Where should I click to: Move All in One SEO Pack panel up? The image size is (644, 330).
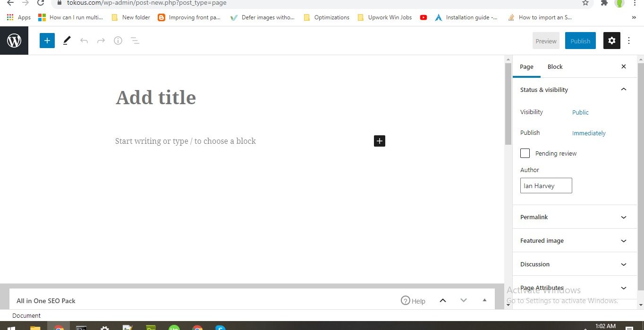coord(443,300)
